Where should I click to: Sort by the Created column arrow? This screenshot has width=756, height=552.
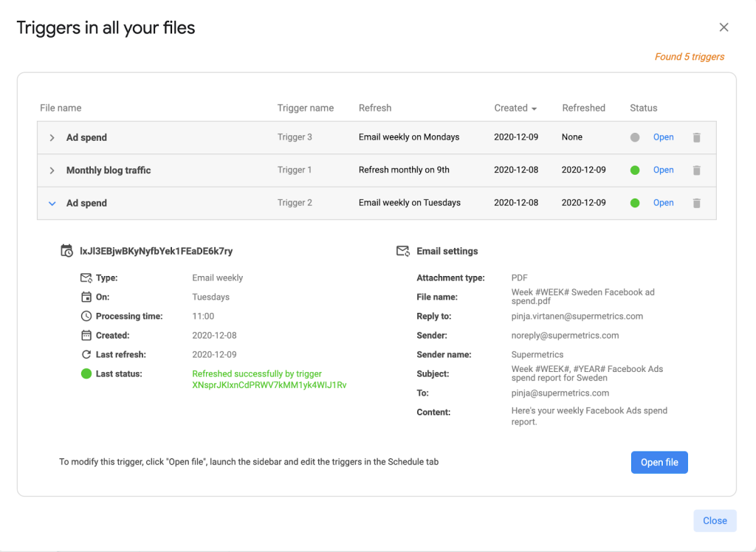[x=534, y=108]
